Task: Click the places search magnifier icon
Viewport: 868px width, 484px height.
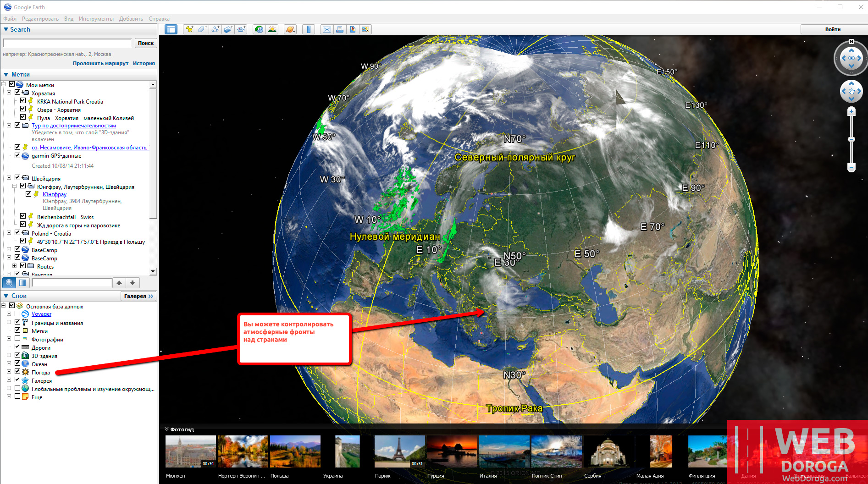Action: pos(9,283)
